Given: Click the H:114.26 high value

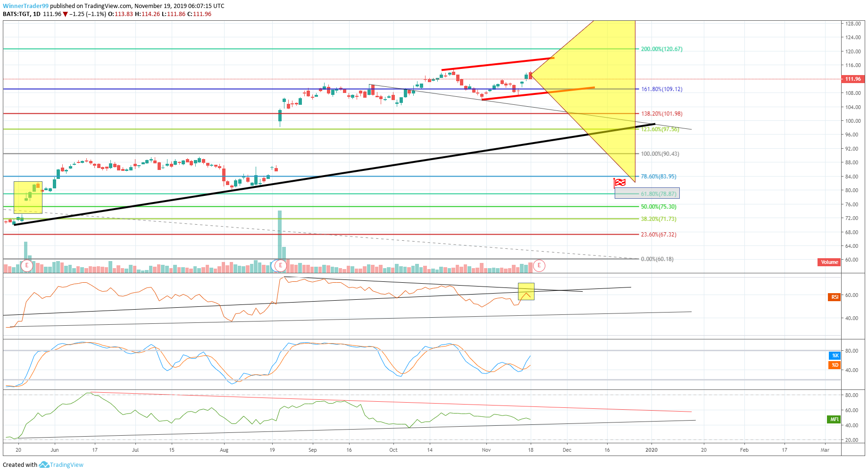Looking at the screenshot, I should click(x=147, y=14).
